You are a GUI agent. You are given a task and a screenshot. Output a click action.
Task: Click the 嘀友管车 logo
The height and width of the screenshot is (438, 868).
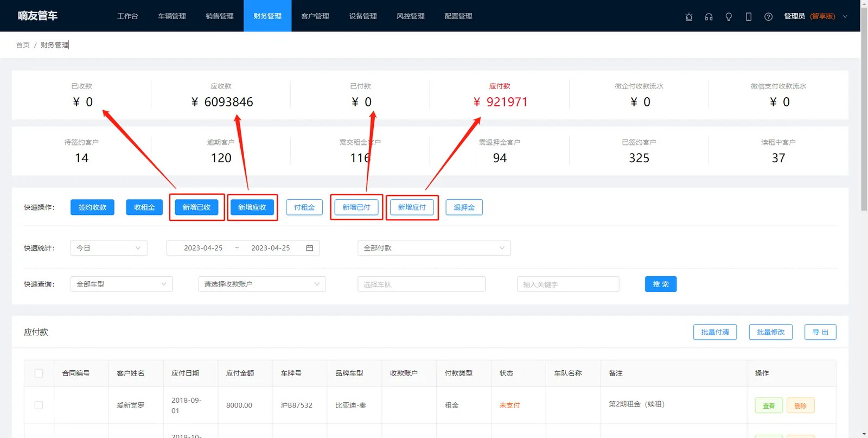coord(37,16)
